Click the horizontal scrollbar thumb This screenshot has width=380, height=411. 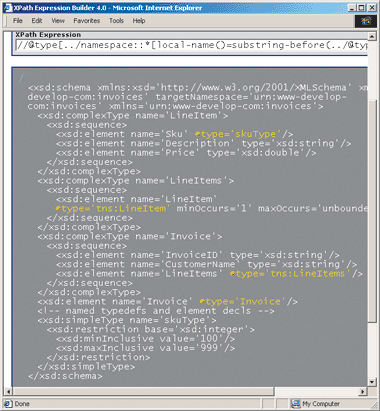point(143,391)
